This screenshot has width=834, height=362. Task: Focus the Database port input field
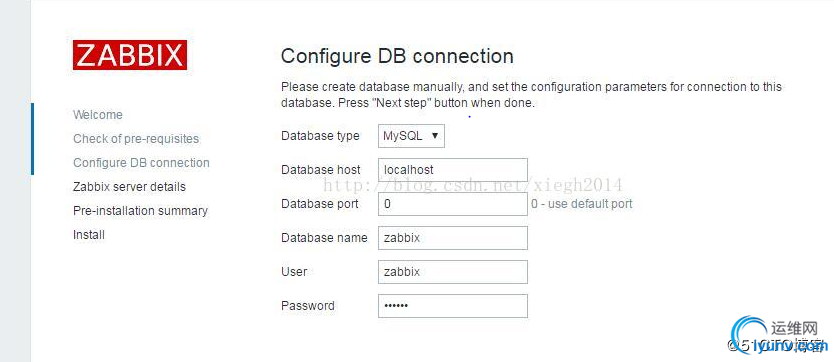coord(453,204)
